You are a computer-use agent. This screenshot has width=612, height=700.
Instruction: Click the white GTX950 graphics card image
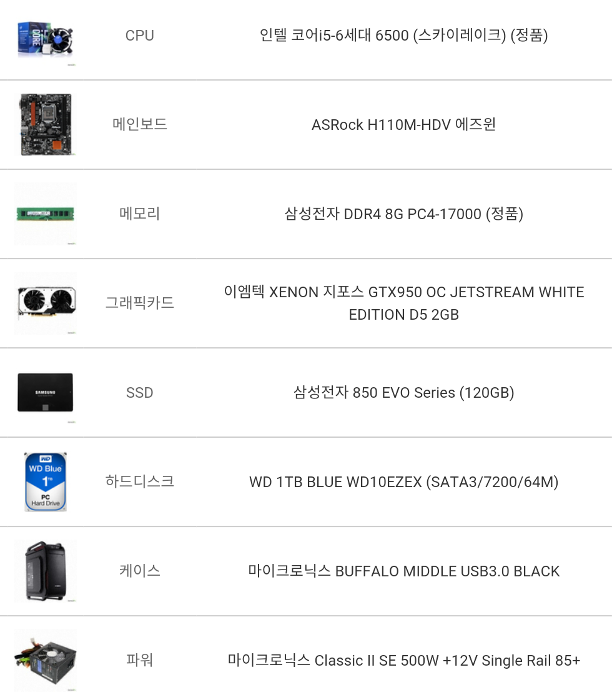pyautogui.click(x=45, y=303)
